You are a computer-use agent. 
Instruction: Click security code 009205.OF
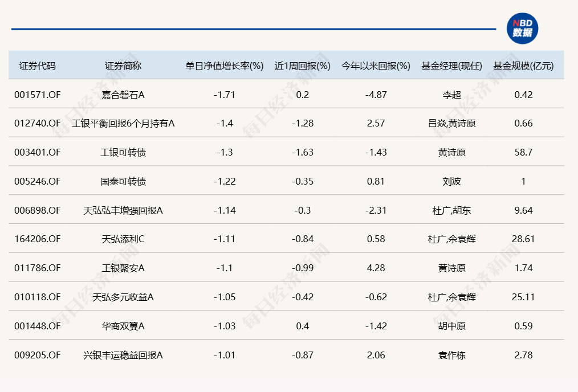(x=37, y=355)
